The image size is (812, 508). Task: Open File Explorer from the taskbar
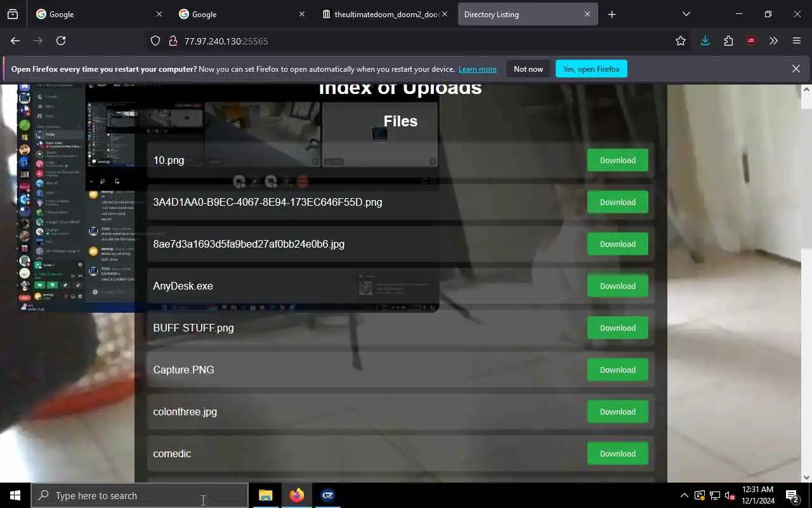pos(266,495)
